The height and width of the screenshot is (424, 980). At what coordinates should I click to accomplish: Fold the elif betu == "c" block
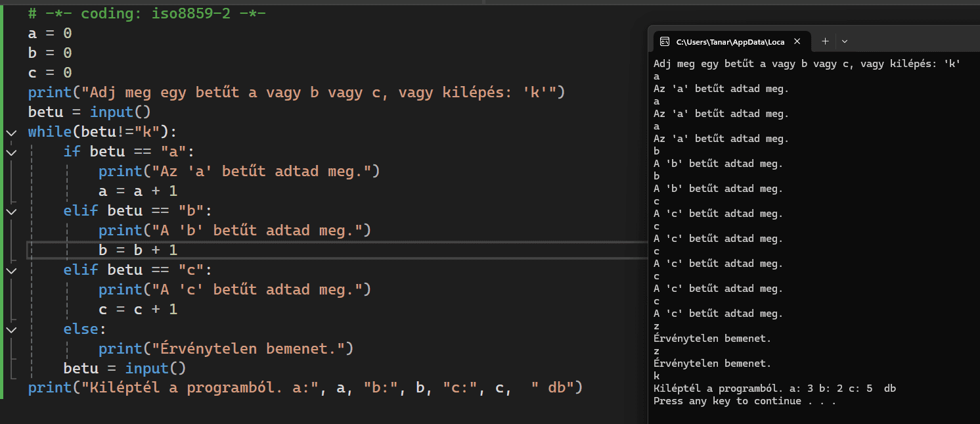(11, 270)
